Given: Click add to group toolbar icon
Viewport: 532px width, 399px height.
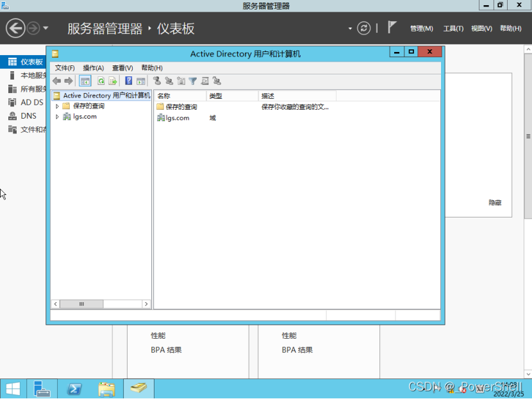Looking at the screenshot, I should tap(217, 81).
